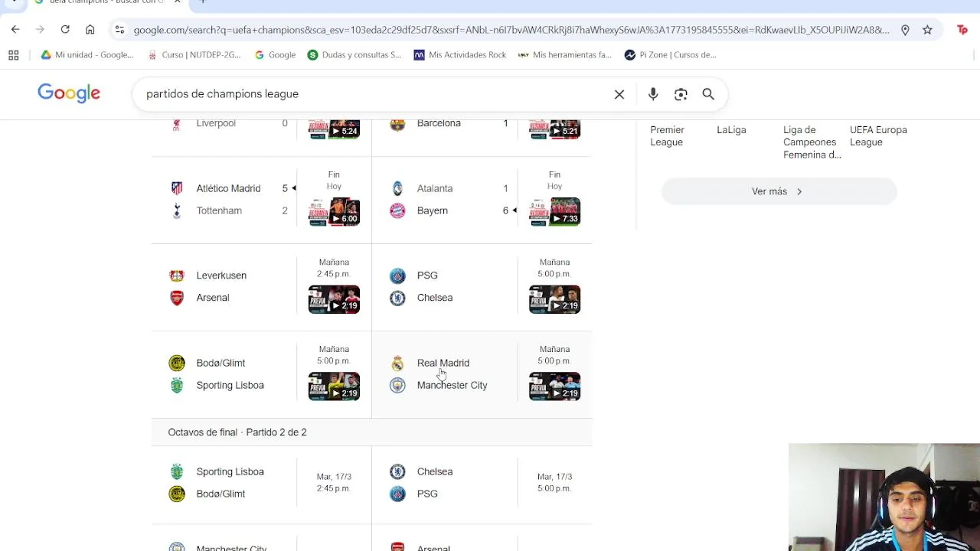Image resolution: width=980 pixels, height=551 pixels.
Task: Play Barcelona match highlights 5:21
Action: coord(554,129)
